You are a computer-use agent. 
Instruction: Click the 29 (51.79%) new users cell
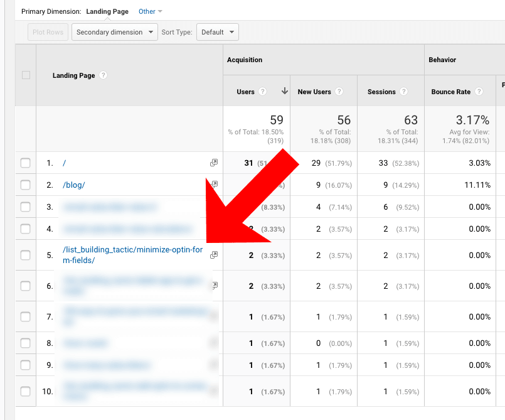[x=332, y=163]
